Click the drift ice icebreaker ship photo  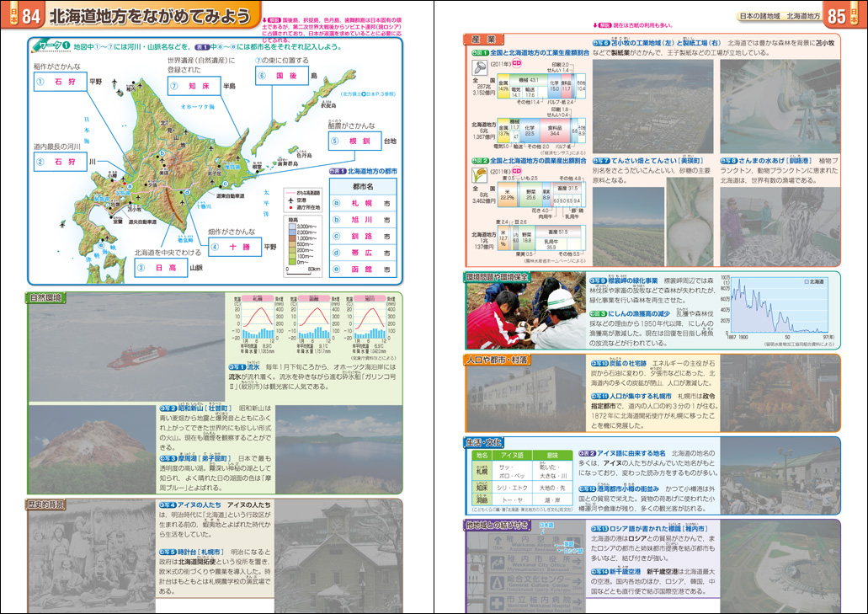click(x=127, y=348)
